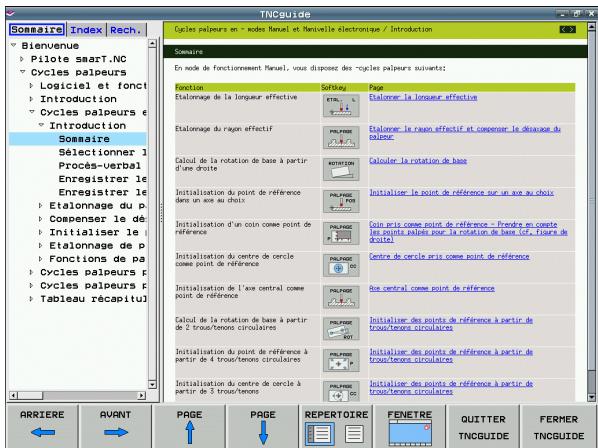Switch to the Index tab

click(86, 30)
